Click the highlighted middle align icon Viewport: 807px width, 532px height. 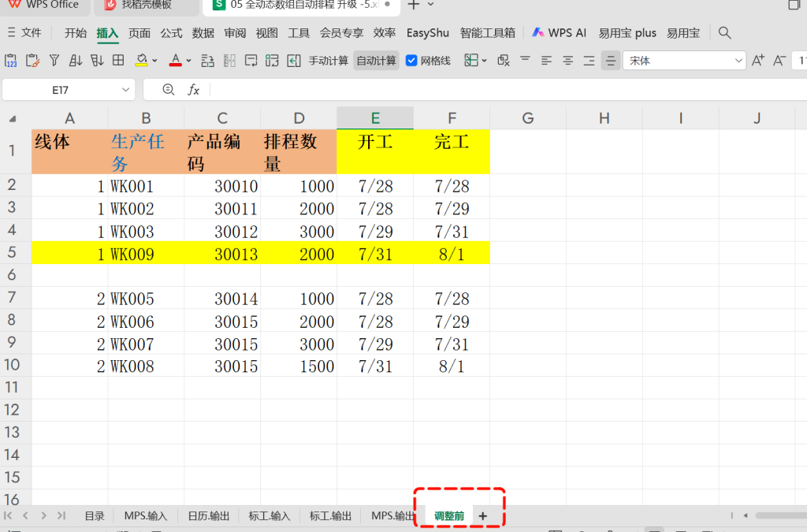611,61
